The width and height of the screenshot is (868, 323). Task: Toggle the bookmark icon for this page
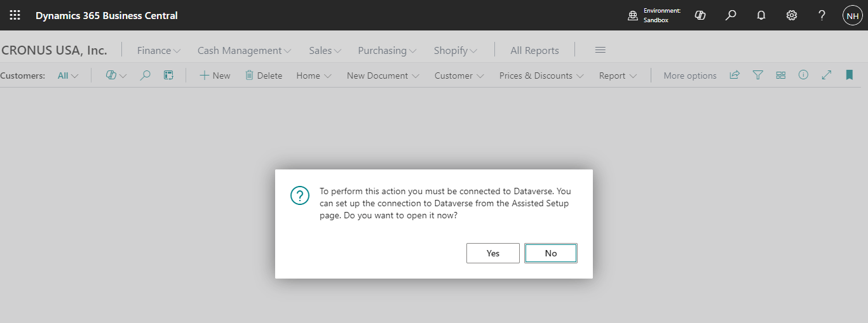pos(849,76)
